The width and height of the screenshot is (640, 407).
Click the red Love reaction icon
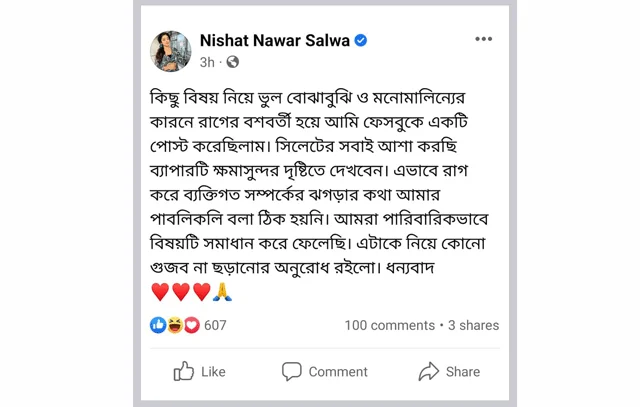pyautogui.click(x=191, y=325)
